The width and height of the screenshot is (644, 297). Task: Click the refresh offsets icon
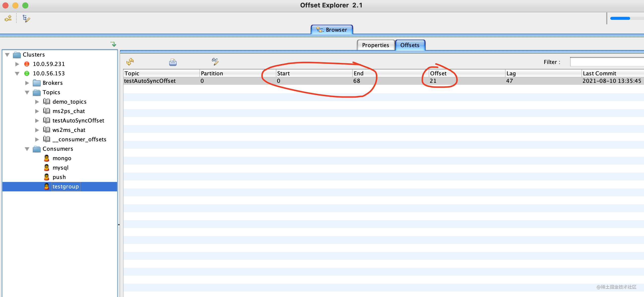click(130, 61)
